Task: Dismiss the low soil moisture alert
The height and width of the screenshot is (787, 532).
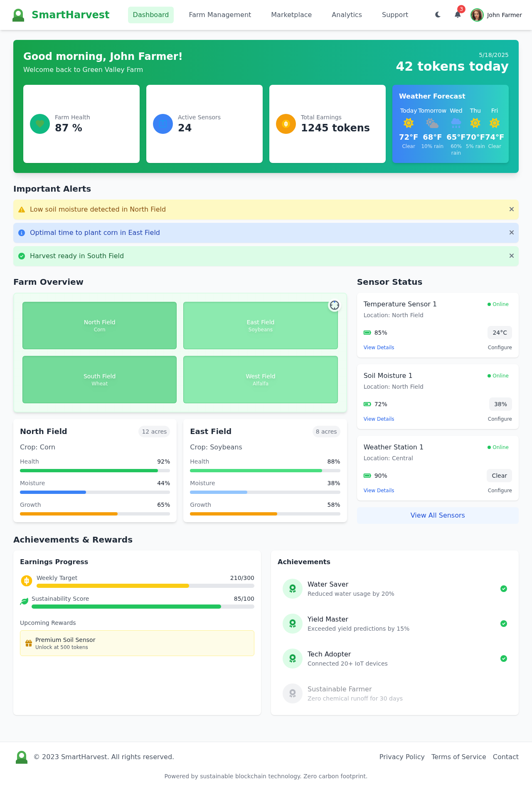Action: 512,209
